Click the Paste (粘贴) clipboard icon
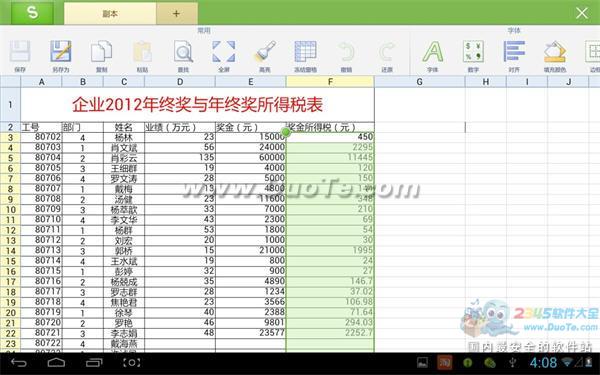This screenshot has width=600, height=375. [x=142, y=55]
